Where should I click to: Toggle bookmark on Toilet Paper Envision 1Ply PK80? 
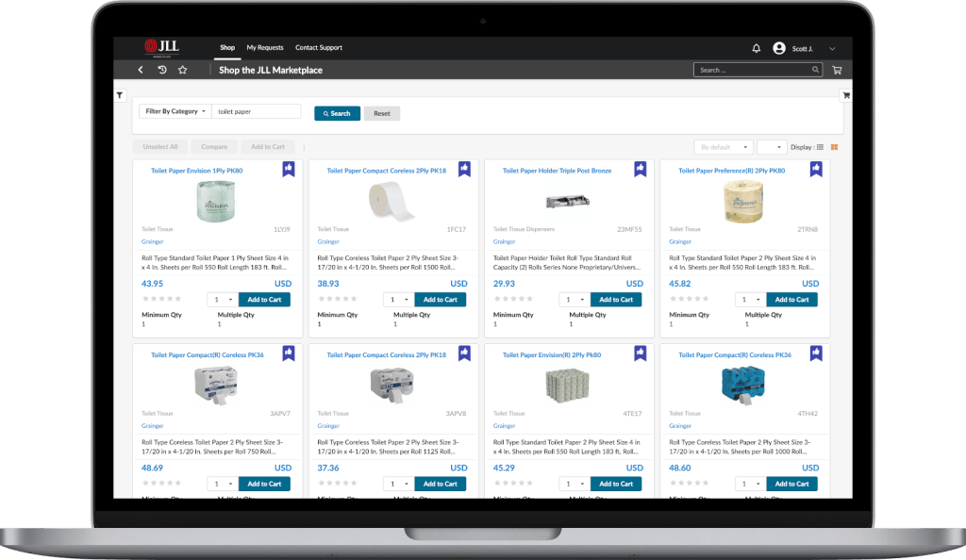289,169
